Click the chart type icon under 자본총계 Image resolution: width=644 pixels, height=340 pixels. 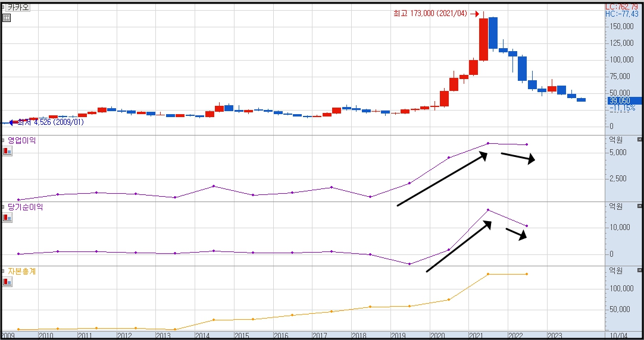[7, 282]
